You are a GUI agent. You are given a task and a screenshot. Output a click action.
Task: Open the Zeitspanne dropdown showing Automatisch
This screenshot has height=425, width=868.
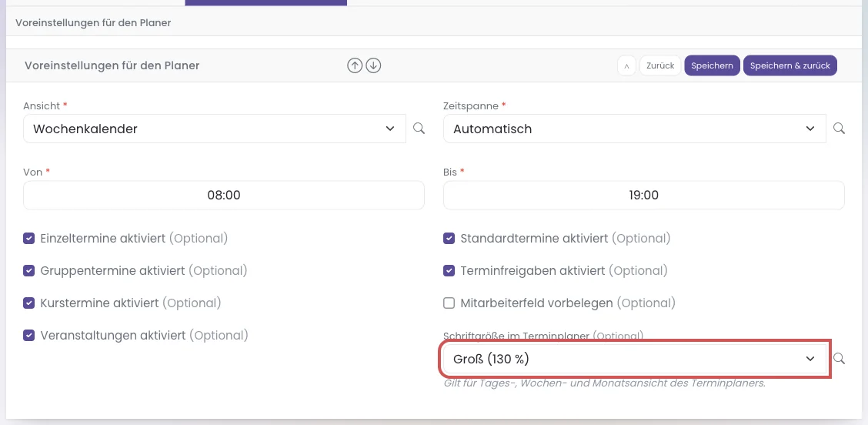[635, 129]
